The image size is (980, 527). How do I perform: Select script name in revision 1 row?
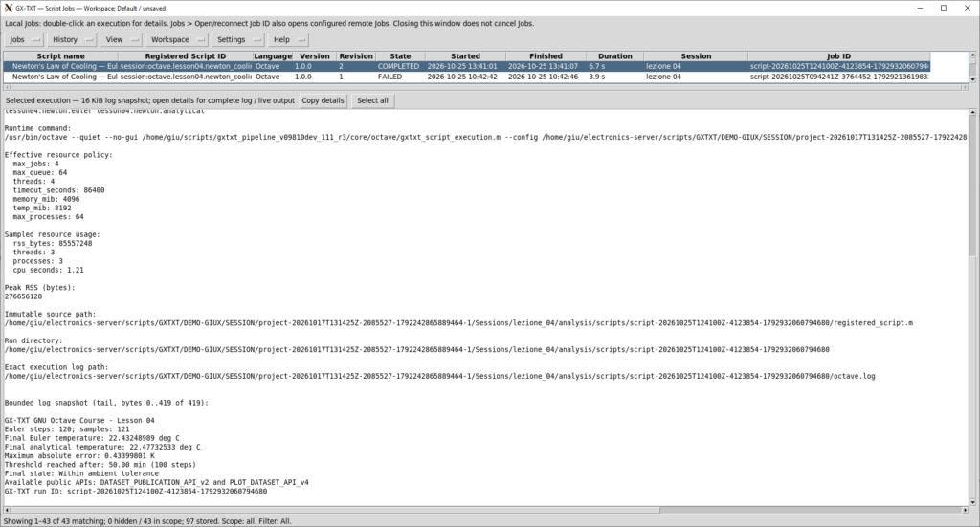(60, 77)
